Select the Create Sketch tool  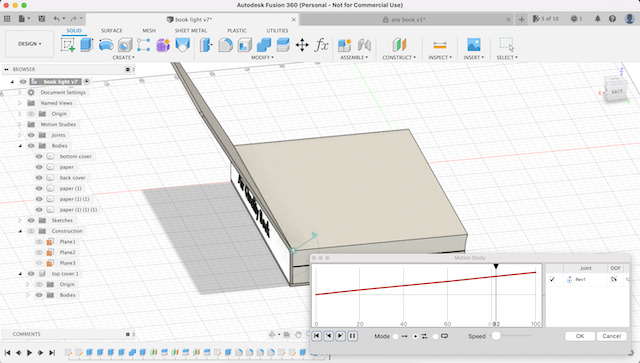68,45
